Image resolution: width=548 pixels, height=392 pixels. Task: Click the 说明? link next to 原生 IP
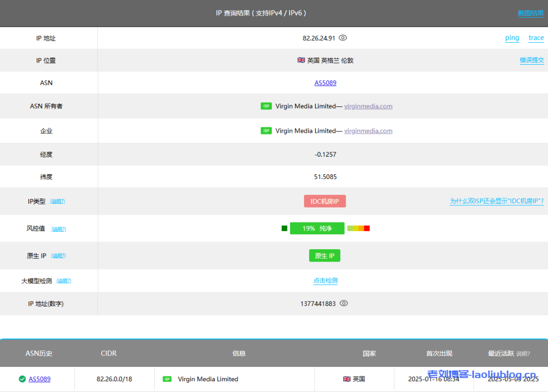(58, 256)
